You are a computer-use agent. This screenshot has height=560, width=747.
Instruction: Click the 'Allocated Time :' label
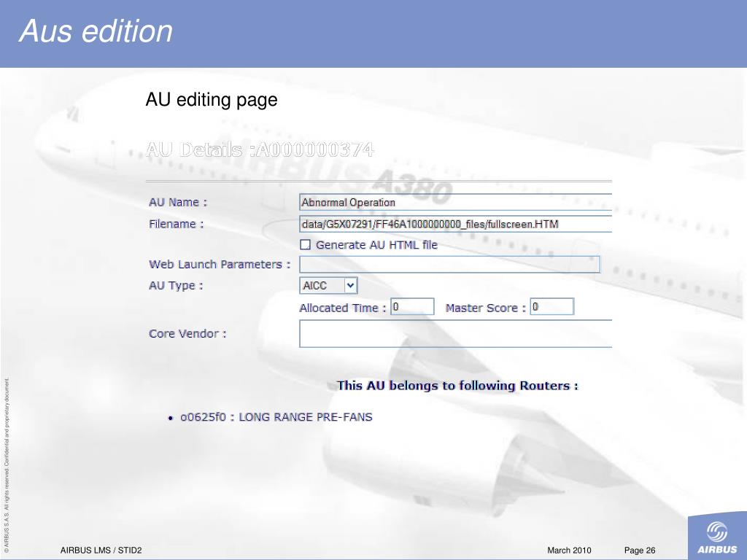(x=343, y=308)
